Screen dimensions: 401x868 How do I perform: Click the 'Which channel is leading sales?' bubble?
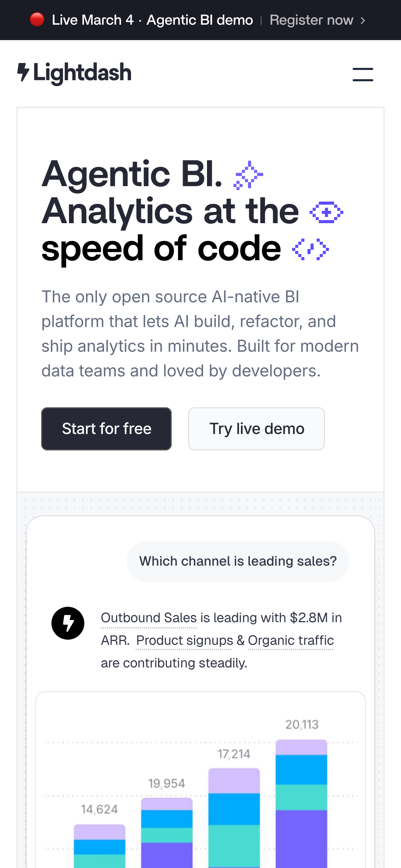point(238,561)
